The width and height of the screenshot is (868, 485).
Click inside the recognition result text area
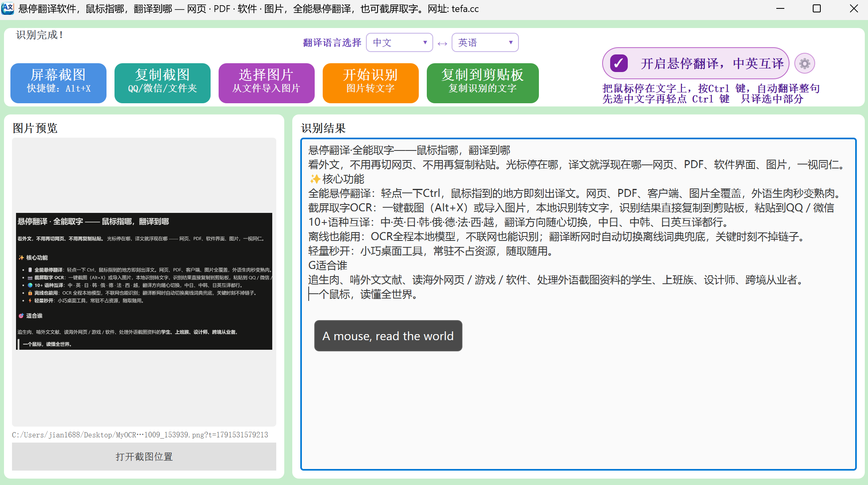coord(579,304)
